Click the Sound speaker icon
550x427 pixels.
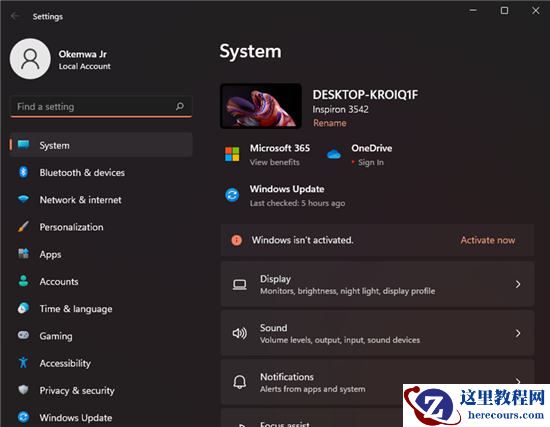click(x=240, y=333)
